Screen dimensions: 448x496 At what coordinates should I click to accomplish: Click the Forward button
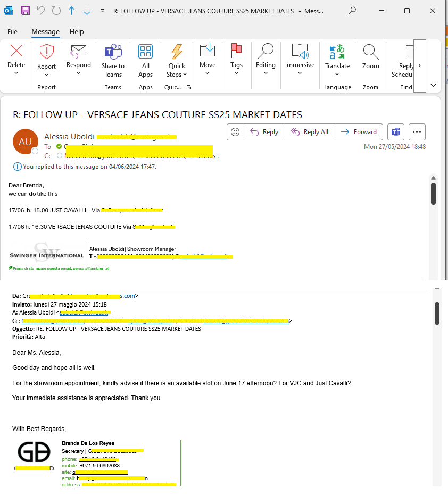pyautogui.click(x=359, y=132)
